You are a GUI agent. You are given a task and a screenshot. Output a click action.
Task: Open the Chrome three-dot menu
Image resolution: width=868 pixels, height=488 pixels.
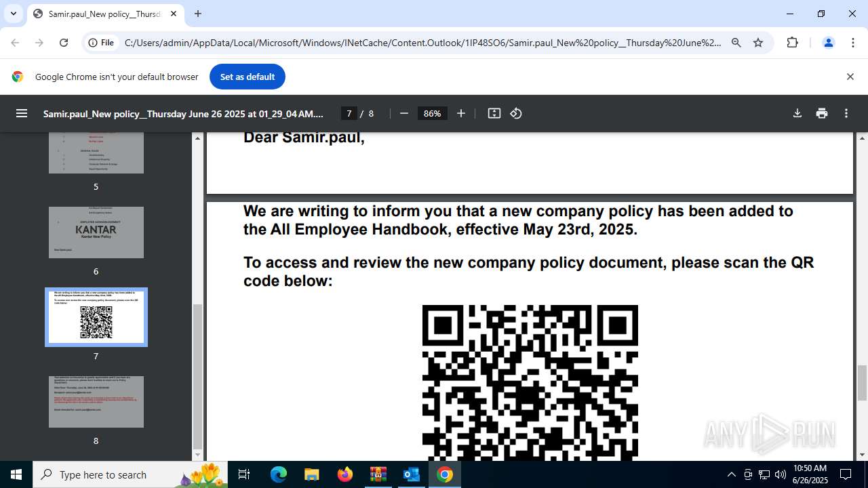coord(853,43)
